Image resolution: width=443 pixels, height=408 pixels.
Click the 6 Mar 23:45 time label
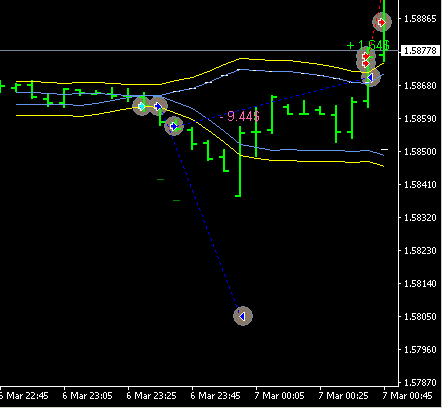click(x=215, y=396)
